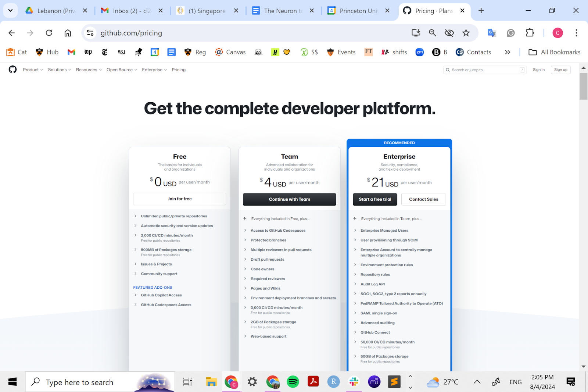Open the Windows Start menu
Image resolution: width=588 pixels, height=392 pixels.
(x=12, y=382)
